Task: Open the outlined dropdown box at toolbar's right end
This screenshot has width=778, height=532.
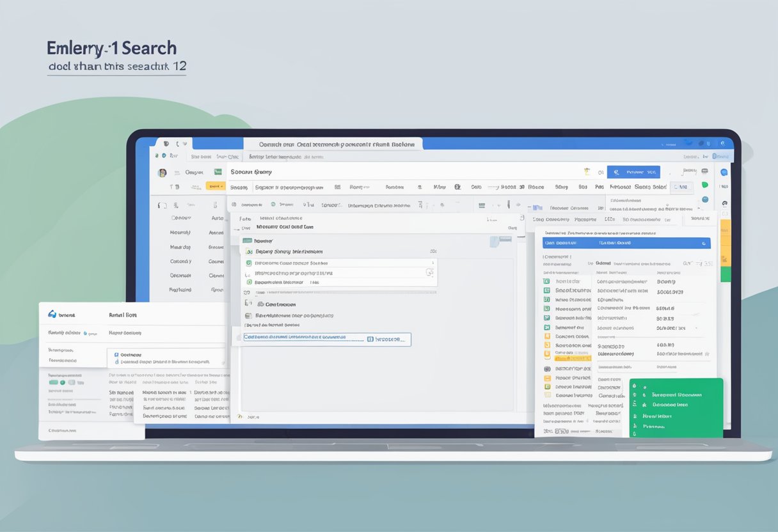Action: (x=681, y=187)
